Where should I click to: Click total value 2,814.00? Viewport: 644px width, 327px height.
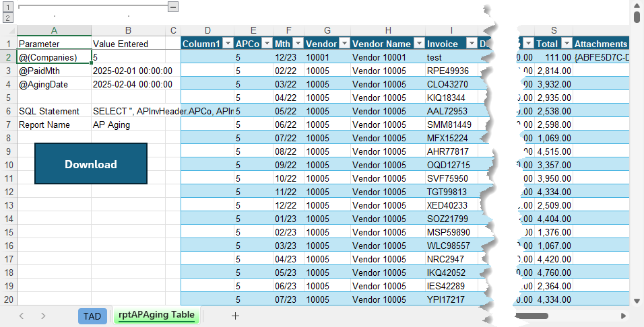coord(554,71)
